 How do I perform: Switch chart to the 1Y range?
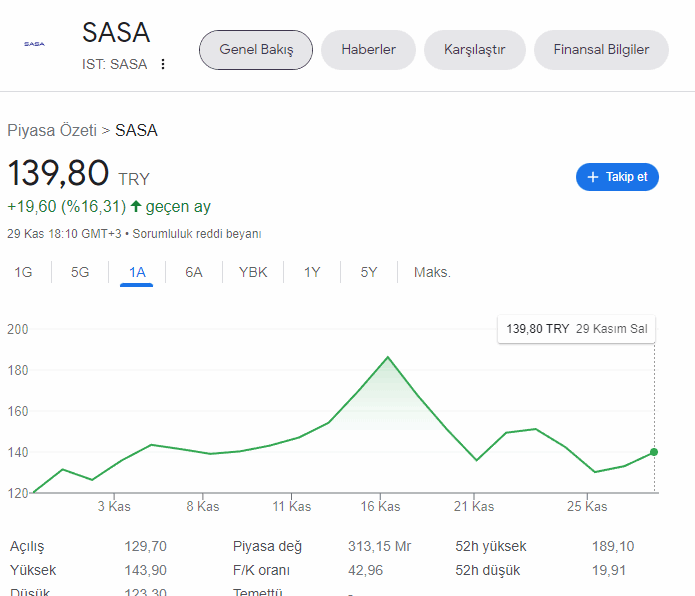pos(312,272)
